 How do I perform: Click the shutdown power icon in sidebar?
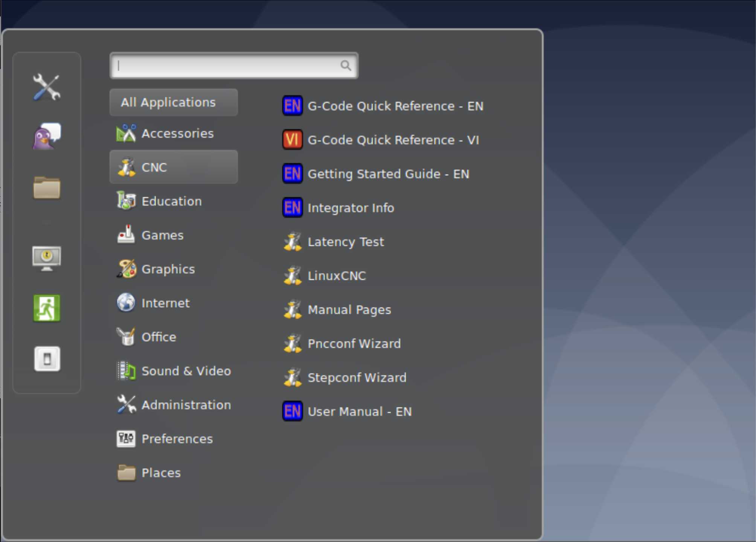point(47,359)
